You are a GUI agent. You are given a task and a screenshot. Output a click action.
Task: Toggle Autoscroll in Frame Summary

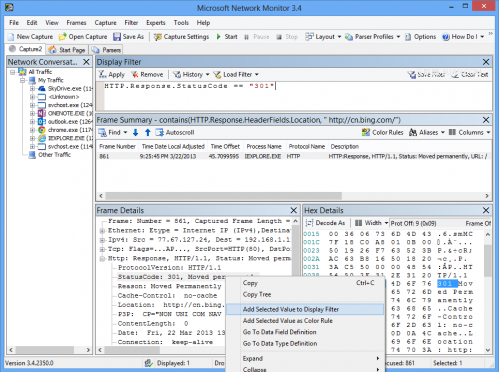tap(175, 133)
